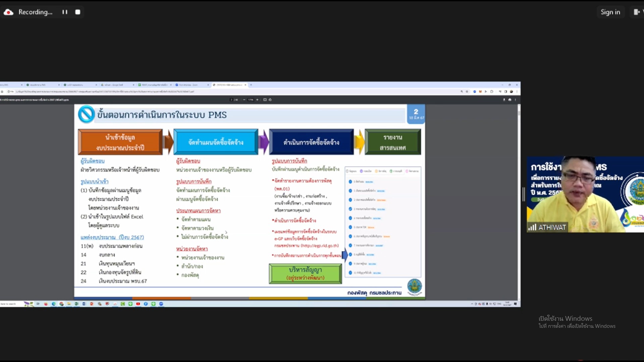Click the Sign in button
The width and height of the screenshot is (644, 362).
tap(610, 12)
